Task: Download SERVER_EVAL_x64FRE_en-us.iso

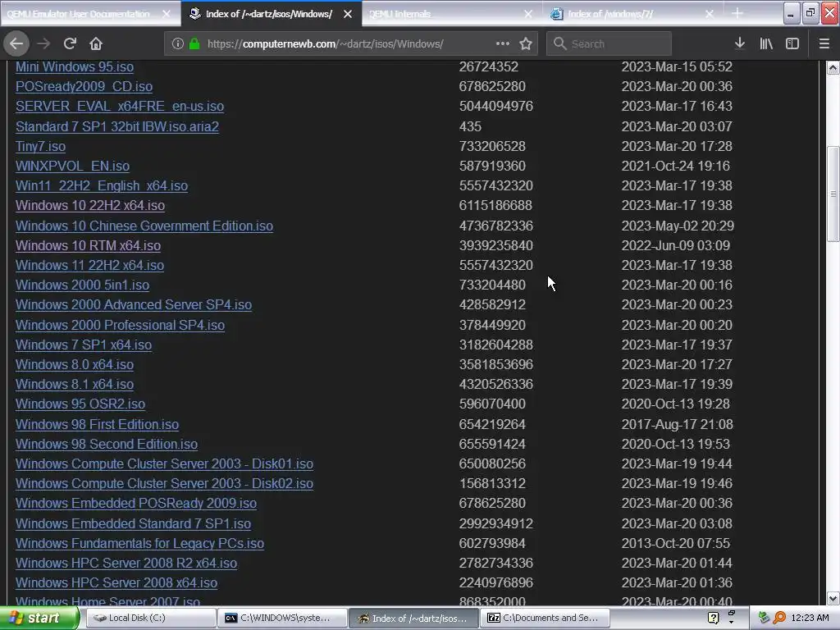Action: (x=120, y=107)
